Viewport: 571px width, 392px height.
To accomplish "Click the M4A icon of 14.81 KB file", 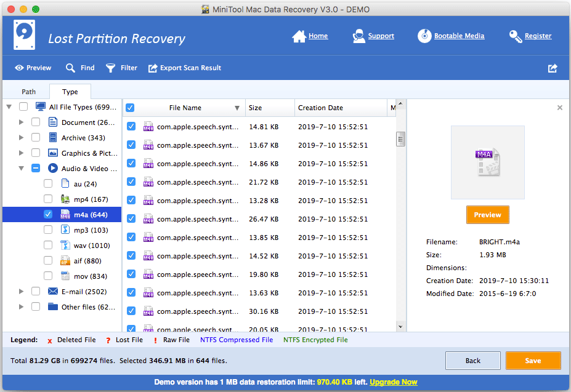I will click(x=148, y=127).
